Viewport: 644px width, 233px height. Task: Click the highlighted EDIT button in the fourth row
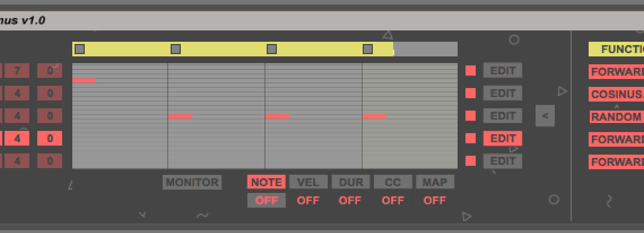click(x=502, y=138)
